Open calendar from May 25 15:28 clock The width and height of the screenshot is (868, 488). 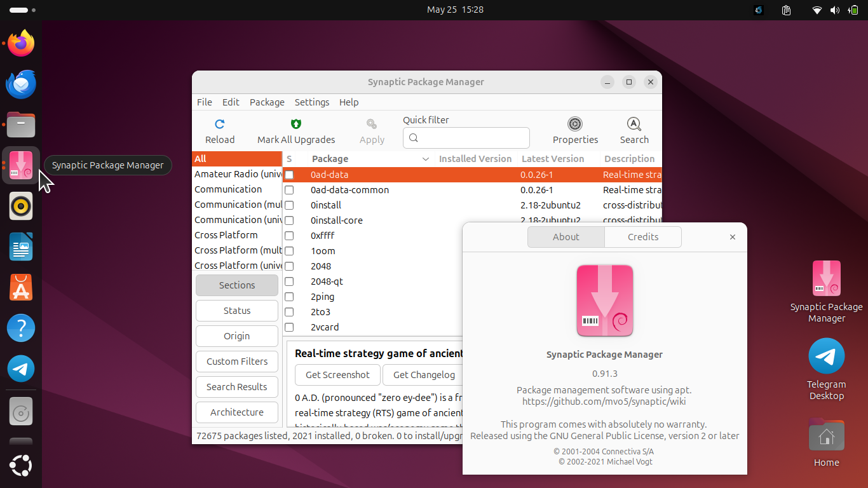[x=455, y=10]
